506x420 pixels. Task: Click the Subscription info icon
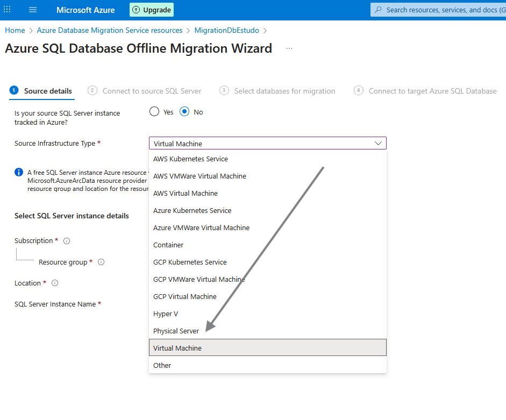pos(67,241)
